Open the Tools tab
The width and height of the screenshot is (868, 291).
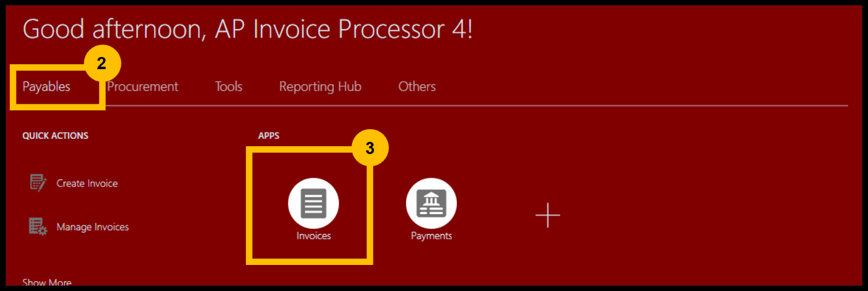[229, 87]
